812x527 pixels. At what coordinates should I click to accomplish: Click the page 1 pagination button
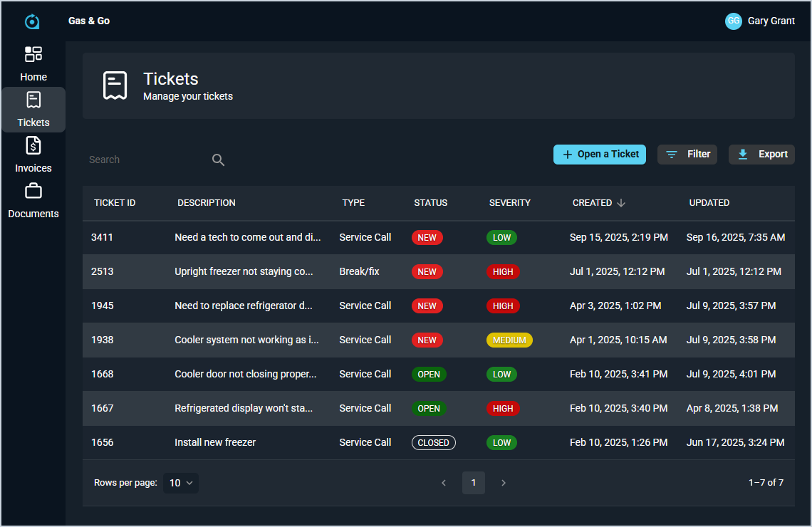click(x=474, y=483)
